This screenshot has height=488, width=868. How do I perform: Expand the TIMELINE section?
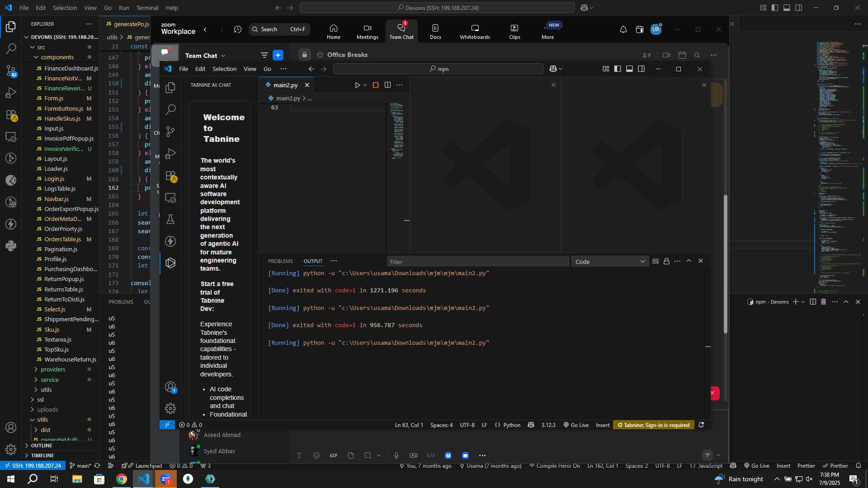tap(42, 455)
